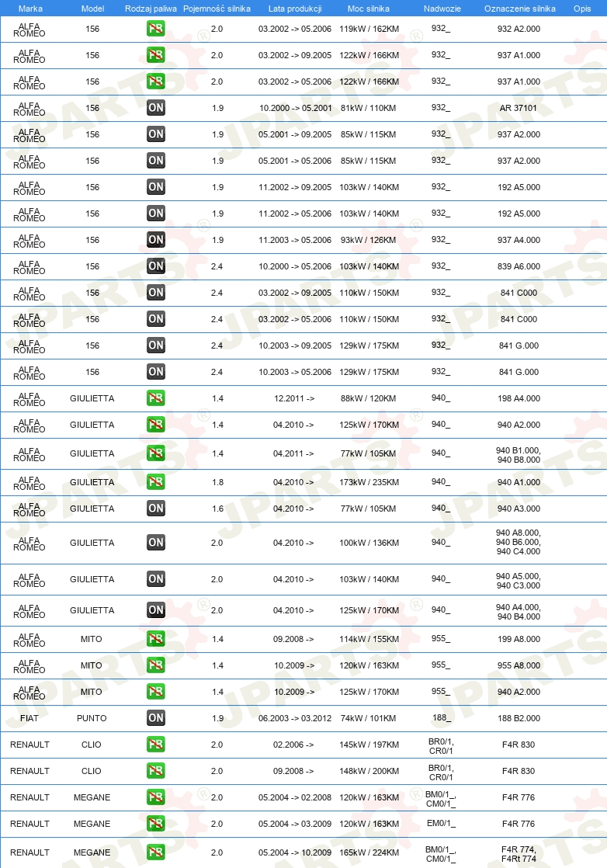Screen dimensions: 607x868
Task: Click PUNTO model cell
Action: point(92,718)
